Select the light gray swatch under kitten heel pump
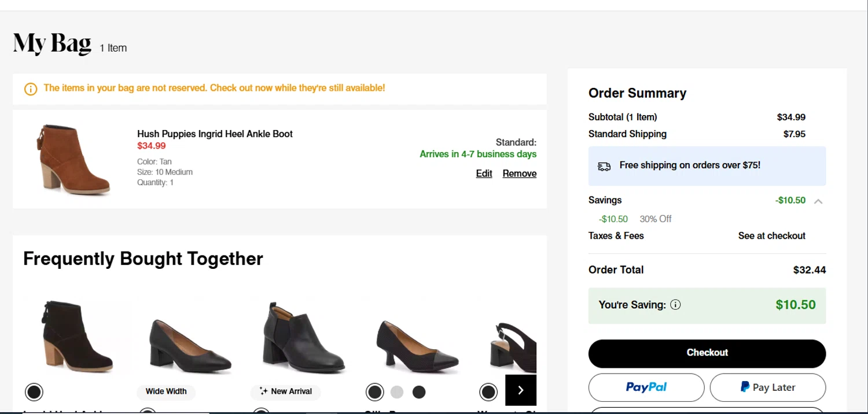The image size is (868, 414). [x=397, y=392]
